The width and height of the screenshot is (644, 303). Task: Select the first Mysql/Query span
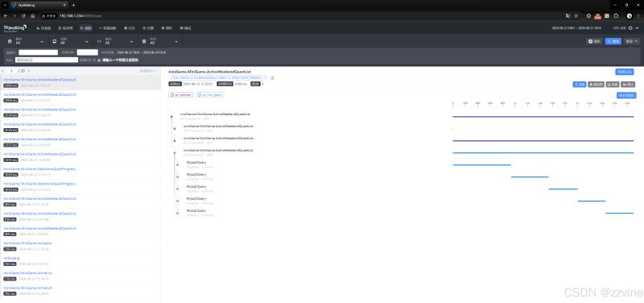coord(196,163)
